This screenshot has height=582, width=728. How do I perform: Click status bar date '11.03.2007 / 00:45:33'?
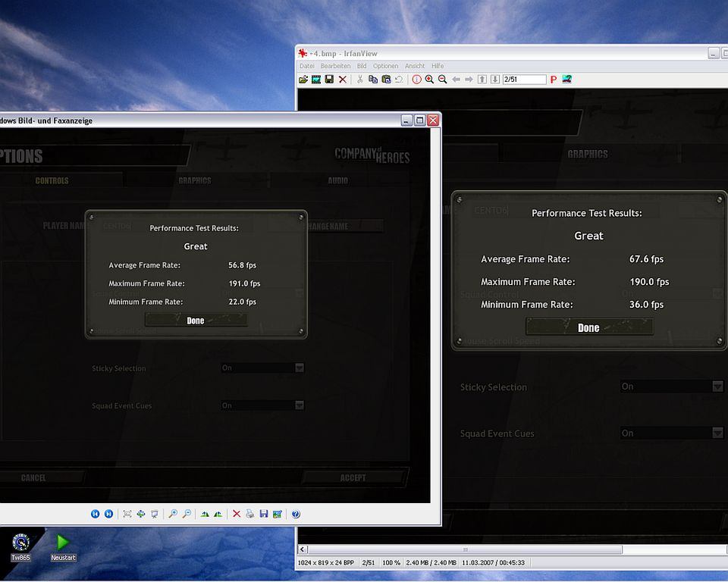click(493, 562)
